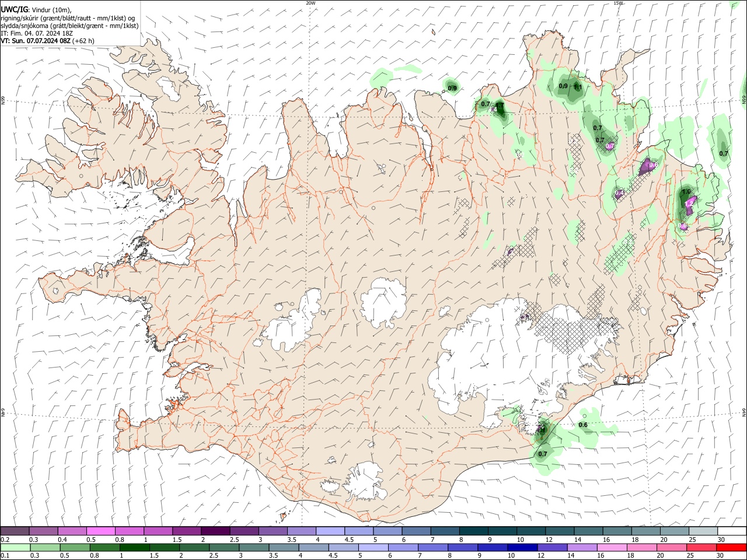Select top-row darkest purple swatch between 2 and 2.5
This screenshot has height=560, width=747.
pos(215,531)
